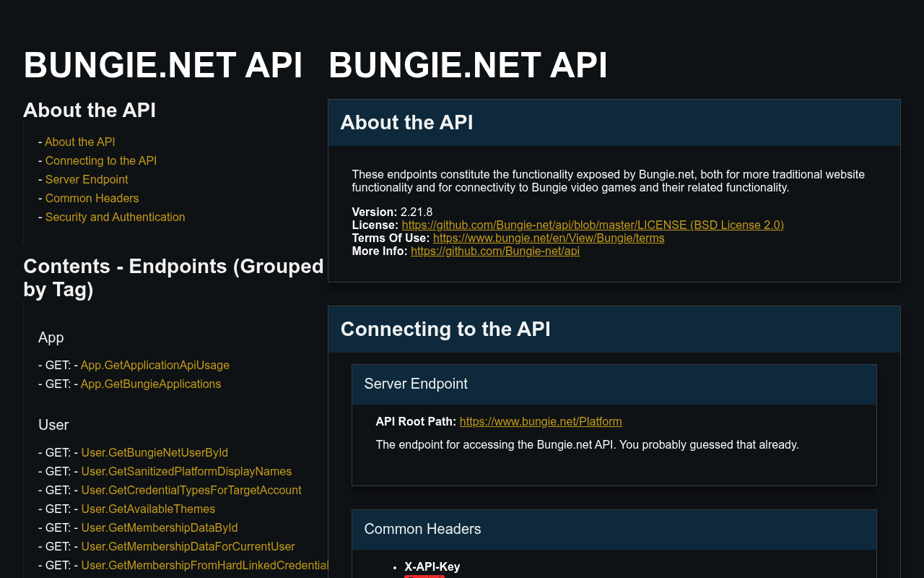Open User.GetMembershipDataById endpoint link
The height and width of the screenshot is (578, 924).
(x=160, y=527)
